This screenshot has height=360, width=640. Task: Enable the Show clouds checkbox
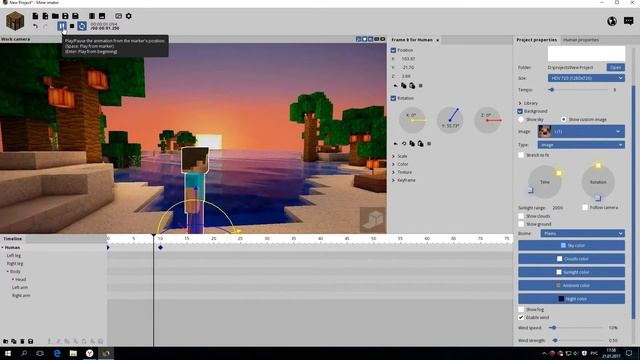click(x=521, y=216)
